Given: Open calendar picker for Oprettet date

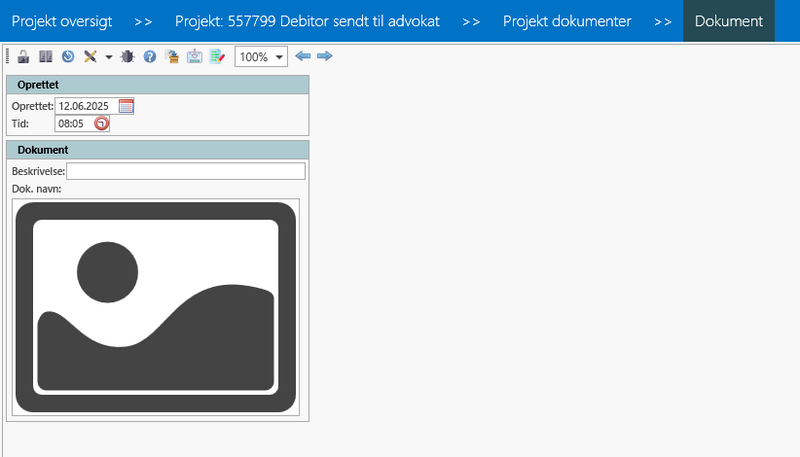Looking at the screenshot, I should click(126, 106).
